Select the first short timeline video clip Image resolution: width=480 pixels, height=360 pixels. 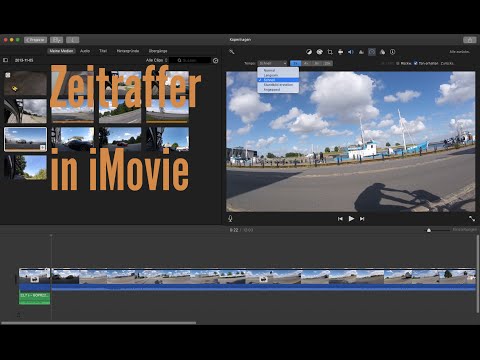coord(35,279)
